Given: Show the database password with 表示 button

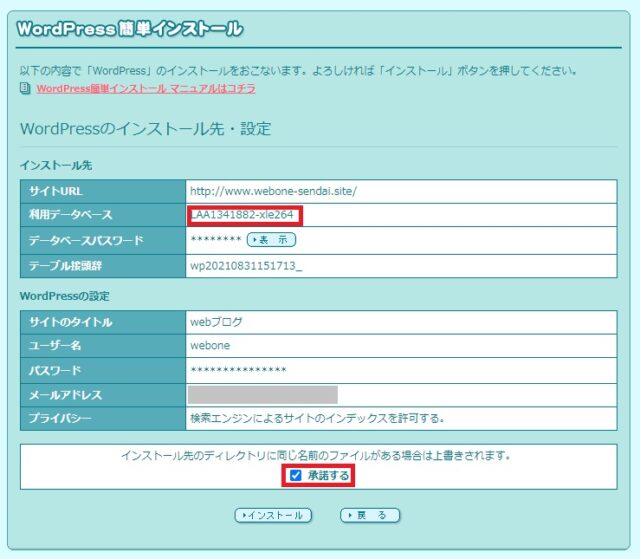Looking at the screenshot, I should [x=271, y=240].
